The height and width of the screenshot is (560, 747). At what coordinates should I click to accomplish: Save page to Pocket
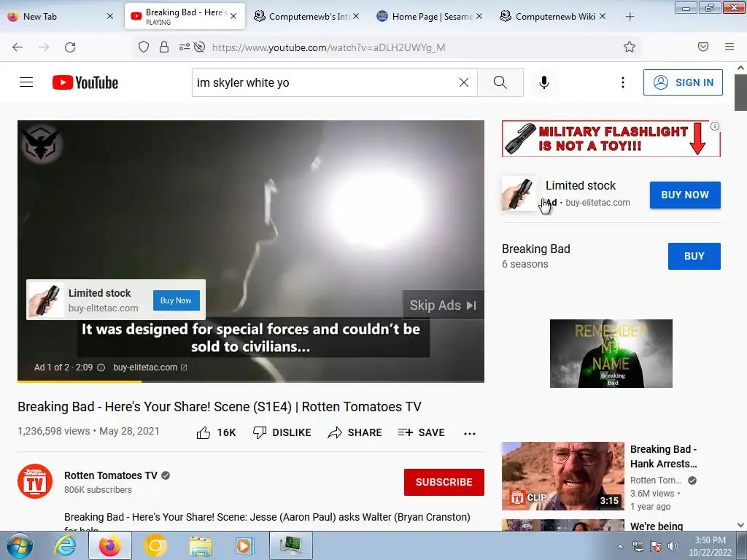click(x=703, y=47)
